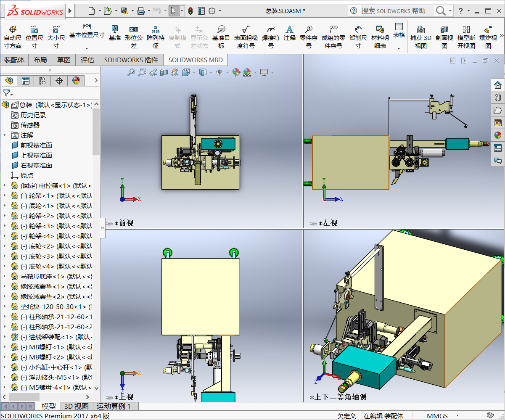Switch to the SOLIDWORKS 插件 tab
Viewport: 505px width, 420px height.
[131, 60]
